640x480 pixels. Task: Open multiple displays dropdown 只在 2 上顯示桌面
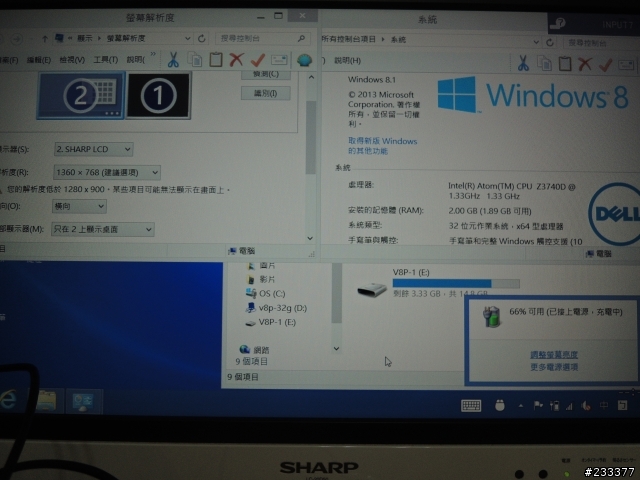(x=102, y=229)
